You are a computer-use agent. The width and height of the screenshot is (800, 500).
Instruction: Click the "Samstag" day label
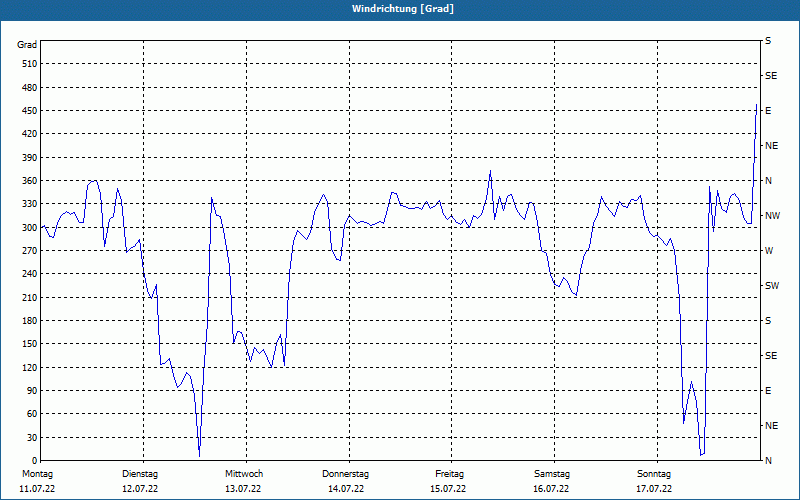[x=552, y=474]
